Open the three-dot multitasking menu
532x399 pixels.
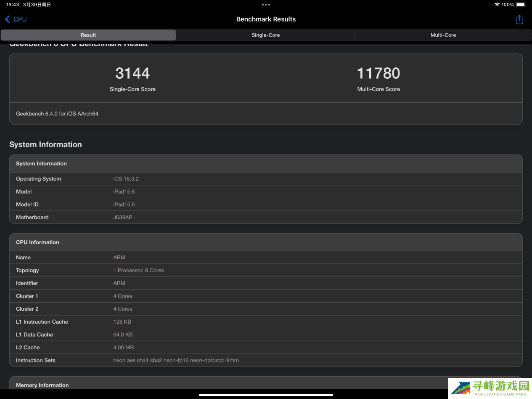pyautogui.click(x=266, y=5)
